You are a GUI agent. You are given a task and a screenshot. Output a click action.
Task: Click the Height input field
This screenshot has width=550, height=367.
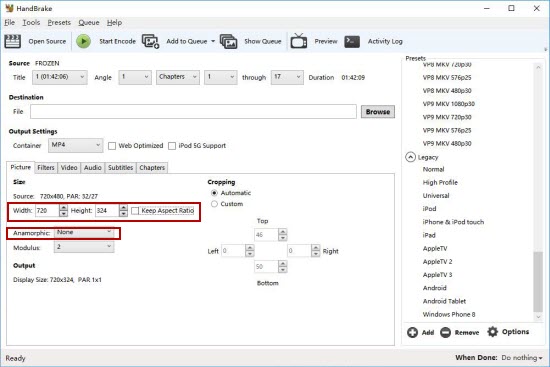107,211
